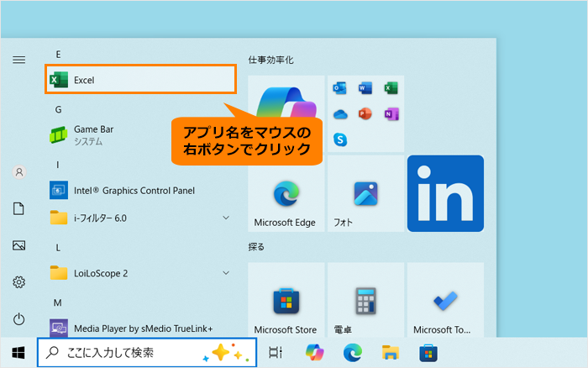Image resolution: width=588 pixels, height=368 pixels.
Task: Expand the LoiLoScope 2 folder chevron
Action: [226, 273]
